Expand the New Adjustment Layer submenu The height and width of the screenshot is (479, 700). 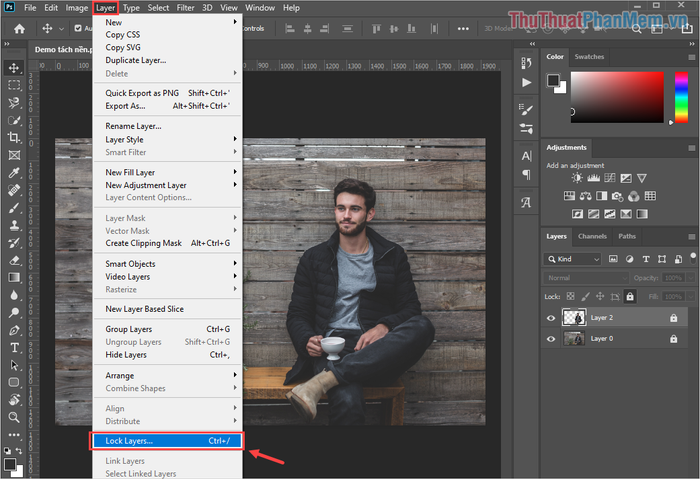tap(167, 185)
